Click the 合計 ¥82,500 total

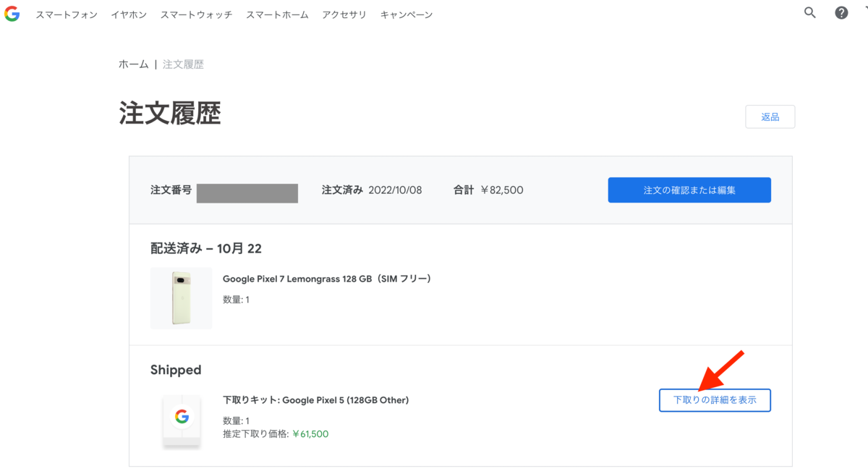[x=488, y=190]
